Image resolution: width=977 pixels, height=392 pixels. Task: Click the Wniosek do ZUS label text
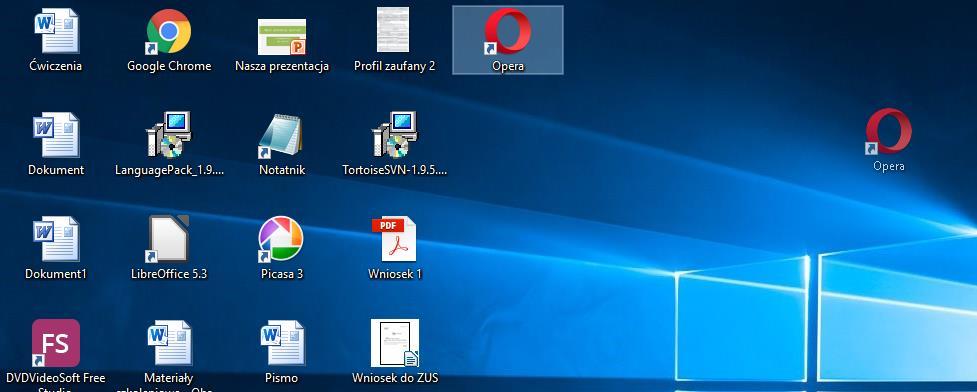point(395,378)
